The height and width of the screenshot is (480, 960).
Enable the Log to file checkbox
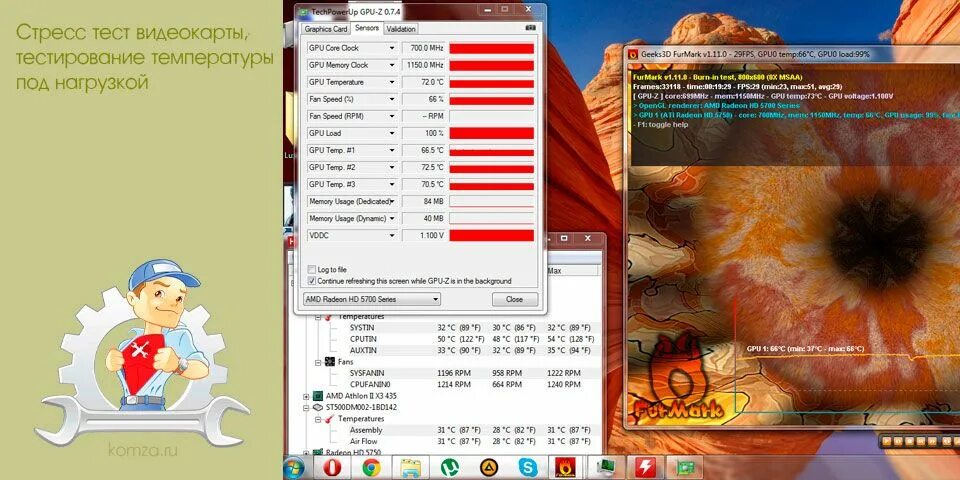point(312,269)
